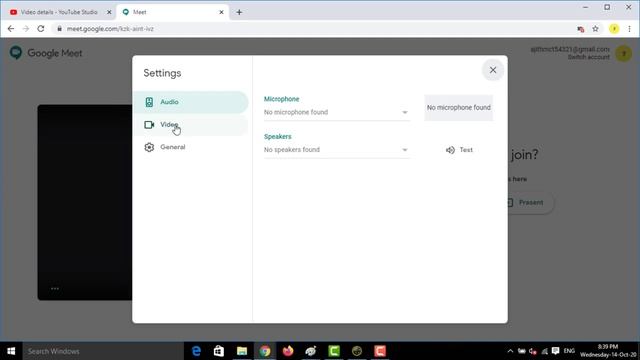Expand the Speakers dropdown
This screenshot has height=360, width=640.
336,150
